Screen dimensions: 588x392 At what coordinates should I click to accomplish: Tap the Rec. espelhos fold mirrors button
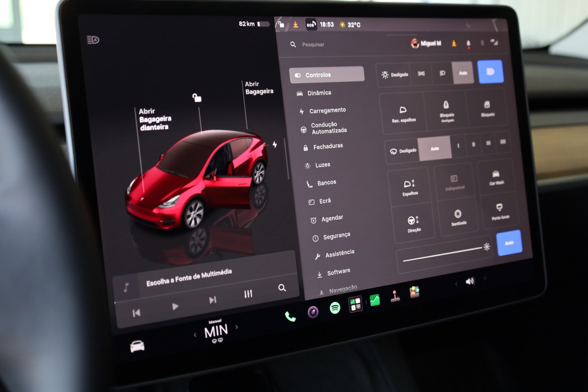point(403,113)
